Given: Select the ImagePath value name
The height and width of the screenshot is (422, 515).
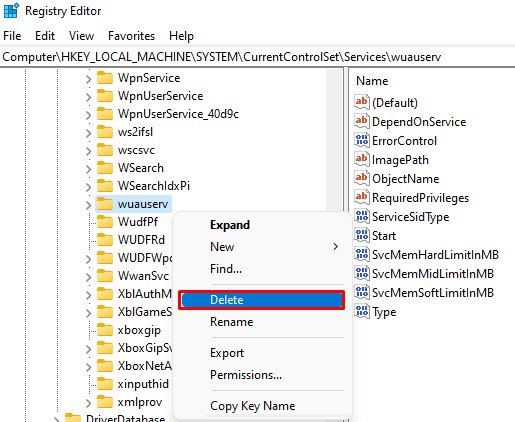Looking at the screenshot, I should pos(400,160).
